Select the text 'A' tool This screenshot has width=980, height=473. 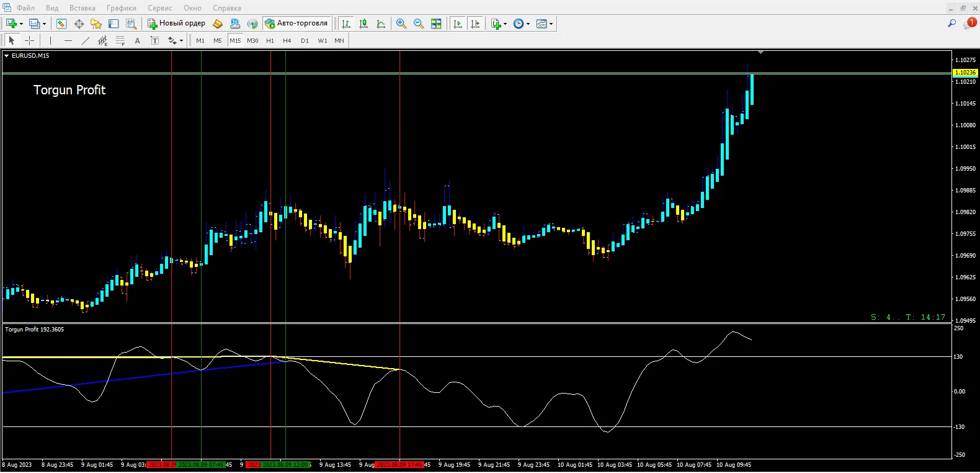coord(137,40)
